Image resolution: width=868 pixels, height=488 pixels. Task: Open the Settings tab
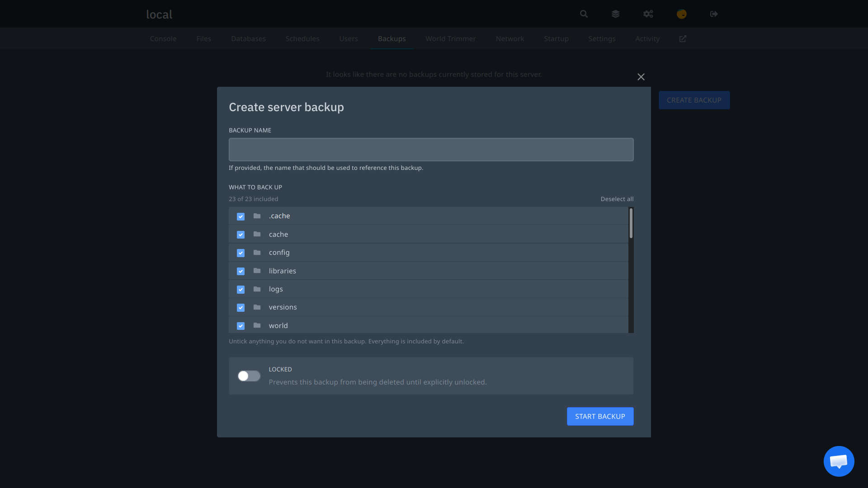click(602, 39)
